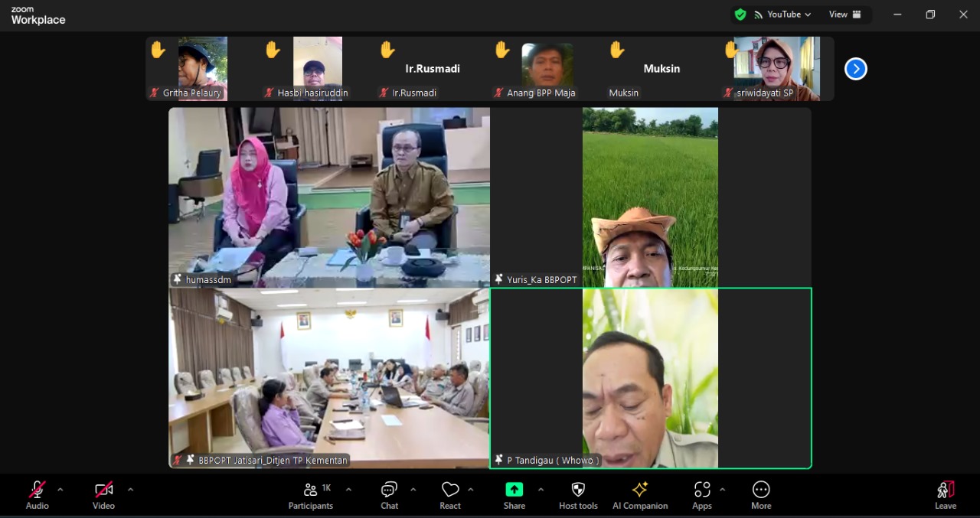Open Host tools shield icon
The image size is (980, 518).
point(578,494)
